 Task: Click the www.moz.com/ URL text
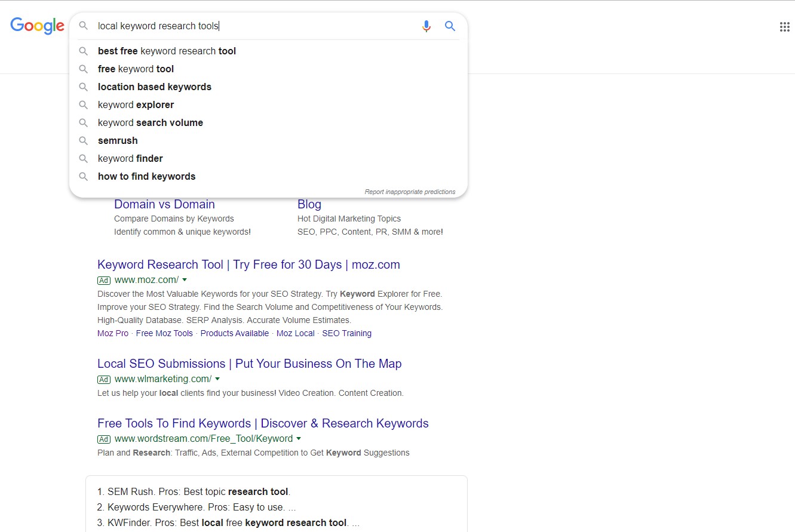pyautogui.click(x=146, y=280)
